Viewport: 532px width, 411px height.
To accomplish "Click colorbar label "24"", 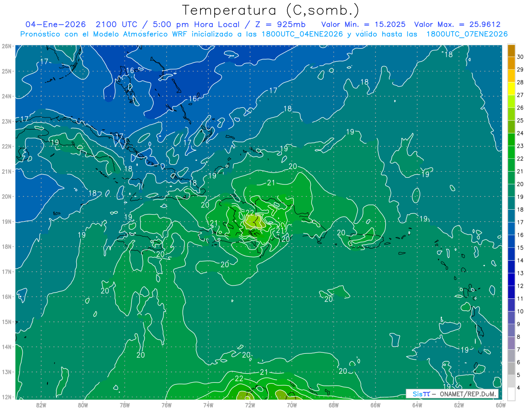I will click(x=520, y=133).
